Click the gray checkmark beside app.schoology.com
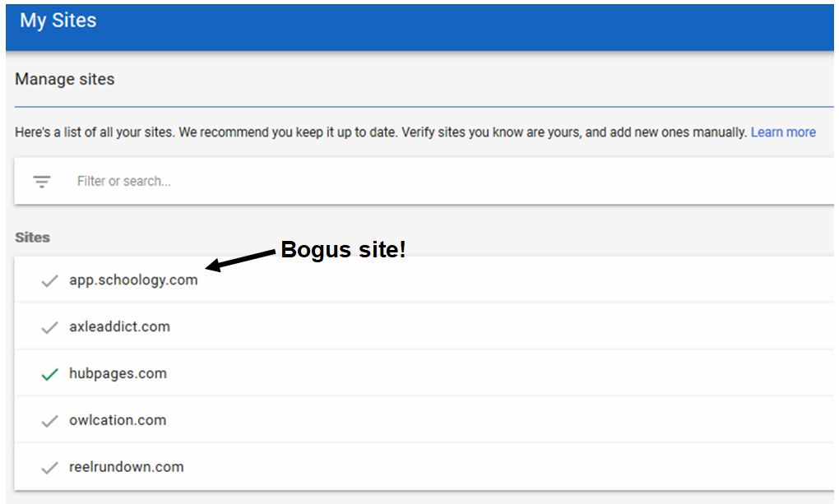Viewport: 839px width, 504px height. 49,280
